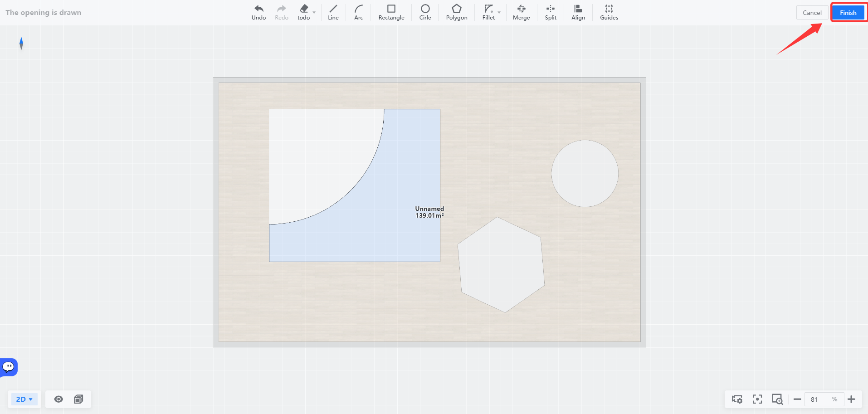Select the Cirle drawing tool
The width and height of the screenshot is (868, 414).
425,12
